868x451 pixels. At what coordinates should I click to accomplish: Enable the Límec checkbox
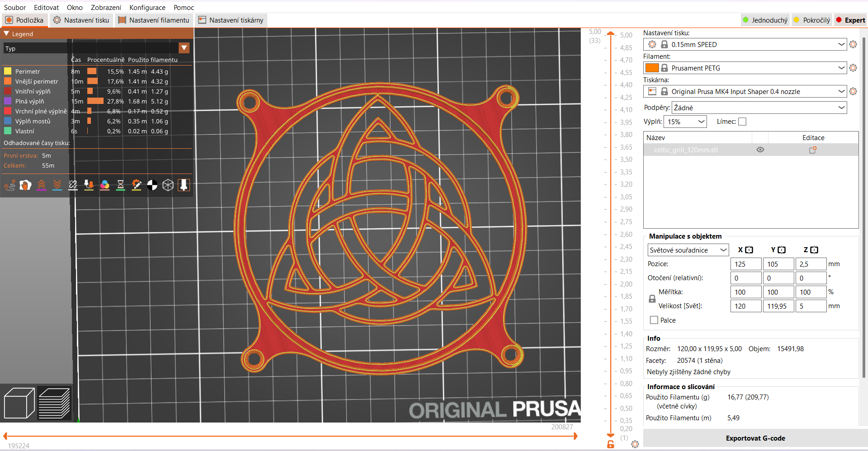point(742,122)
